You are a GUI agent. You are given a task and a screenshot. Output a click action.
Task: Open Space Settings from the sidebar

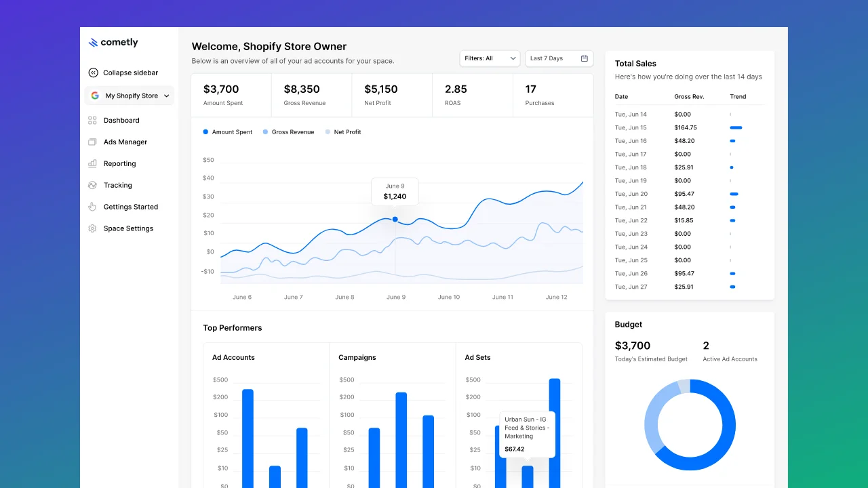pos(128,228)
